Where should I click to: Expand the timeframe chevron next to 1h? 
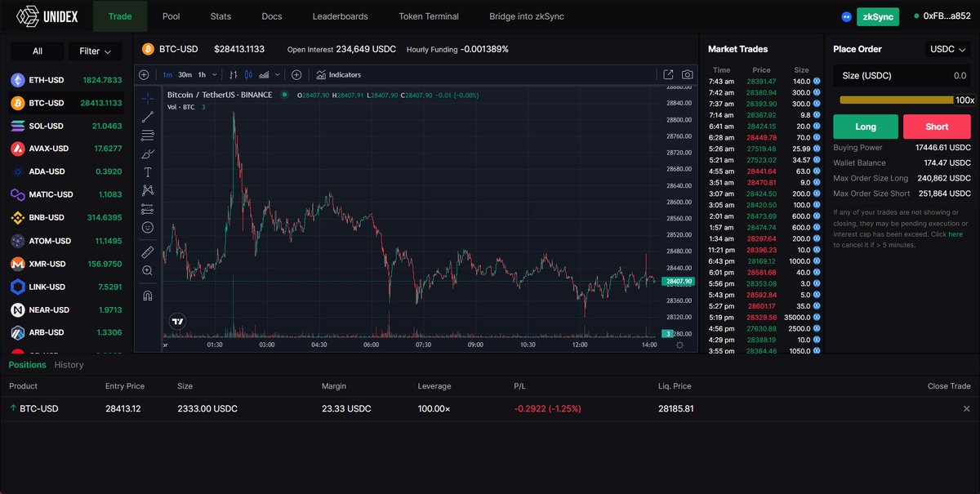pos(214,74)
